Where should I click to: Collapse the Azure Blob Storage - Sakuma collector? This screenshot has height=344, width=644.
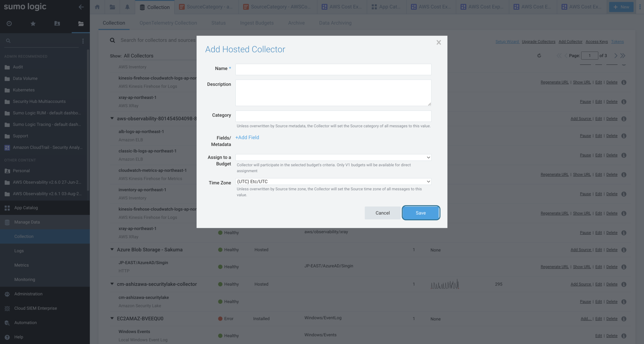[112, 249]
